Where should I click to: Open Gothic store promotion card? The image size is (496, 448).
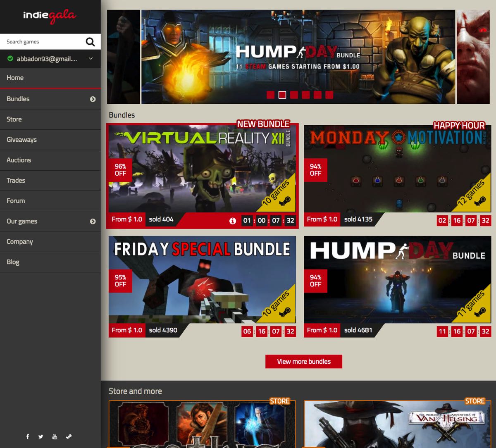(x=202, y=424)
